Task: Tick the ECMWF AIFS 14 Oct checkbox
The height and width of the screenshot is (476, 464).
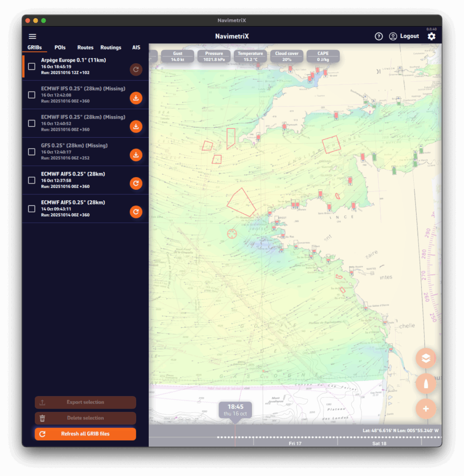Action: (x=32, y=209)
